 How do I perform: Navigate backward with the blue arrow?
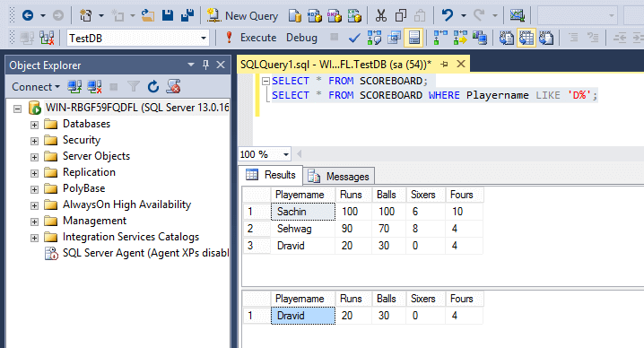tap(28, 15)
